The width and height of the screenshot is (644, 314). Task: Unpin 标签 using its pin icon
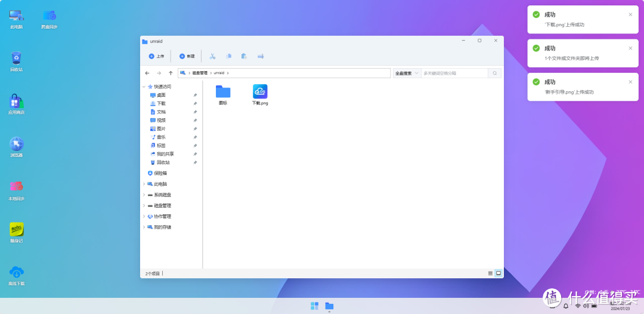(x=195, y=146)
